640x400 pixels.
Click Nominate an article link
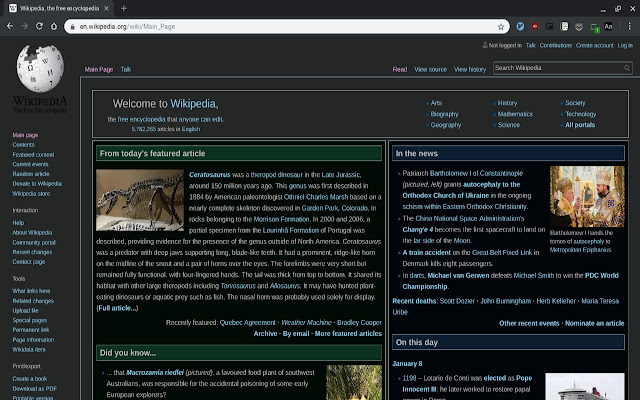click(595, 323)
